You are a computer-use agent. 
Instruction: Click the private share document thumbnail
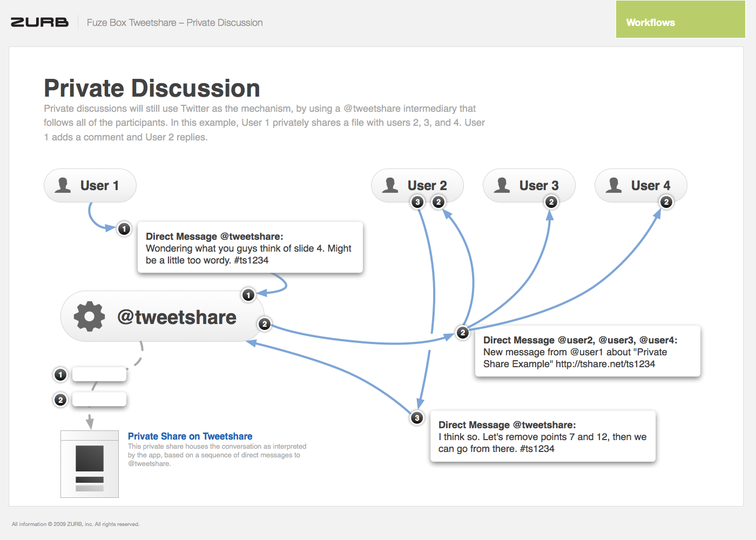tap(90, 464)
